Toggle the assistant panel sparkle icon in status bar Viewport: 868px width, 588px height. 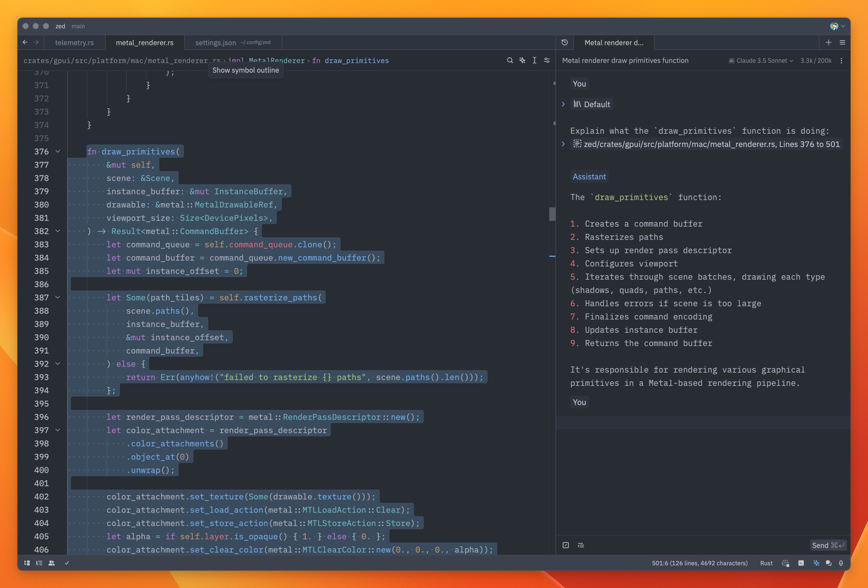pyautogui.click(x=816, y=563)
